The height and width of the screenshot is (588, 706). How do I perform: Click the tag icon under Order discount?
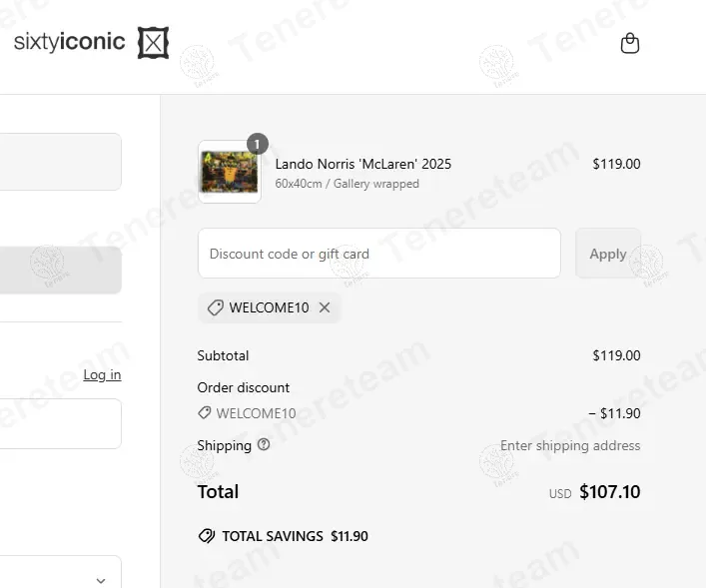click(205, 412)
